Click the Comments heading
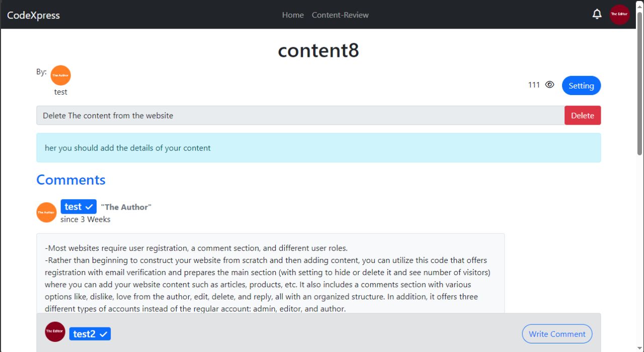 point(71,180)
